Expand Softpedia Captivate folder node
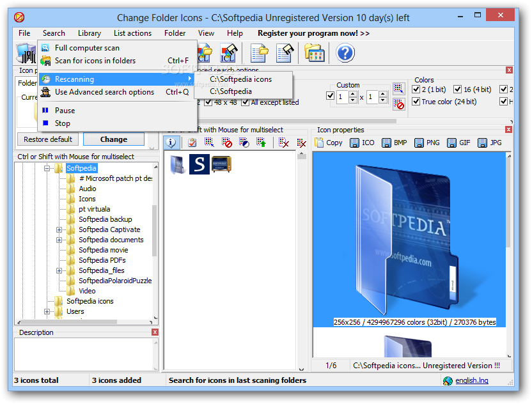This screenshot has height=404, width=532. [x=59, y=230]
